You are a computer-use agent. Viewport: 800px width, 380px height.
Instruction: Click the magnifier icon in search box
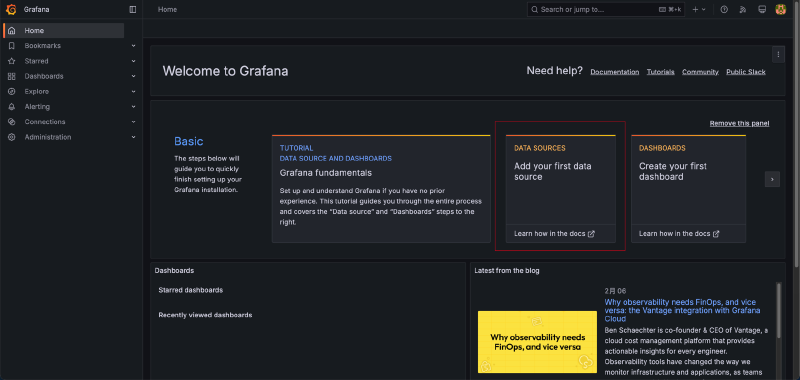click(x=535, y=9)
